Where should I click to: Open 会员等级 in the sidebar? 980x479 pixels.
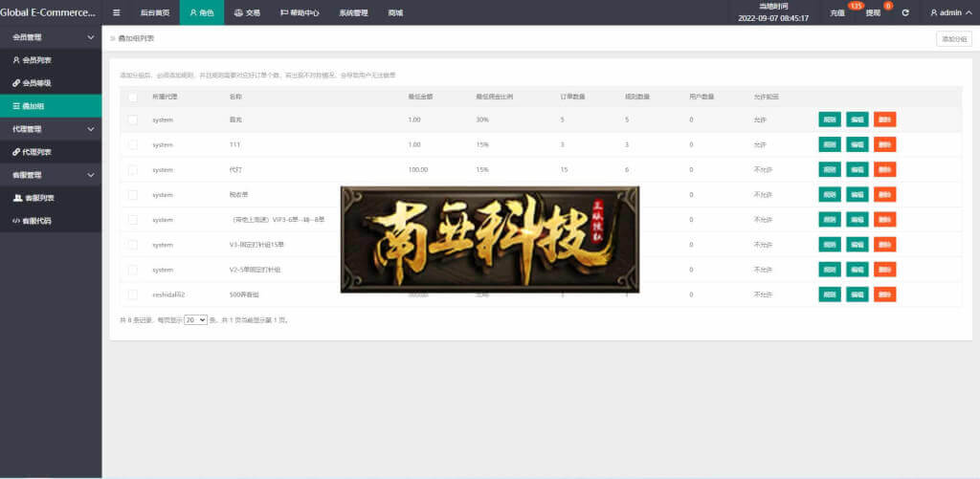(51, 83)
